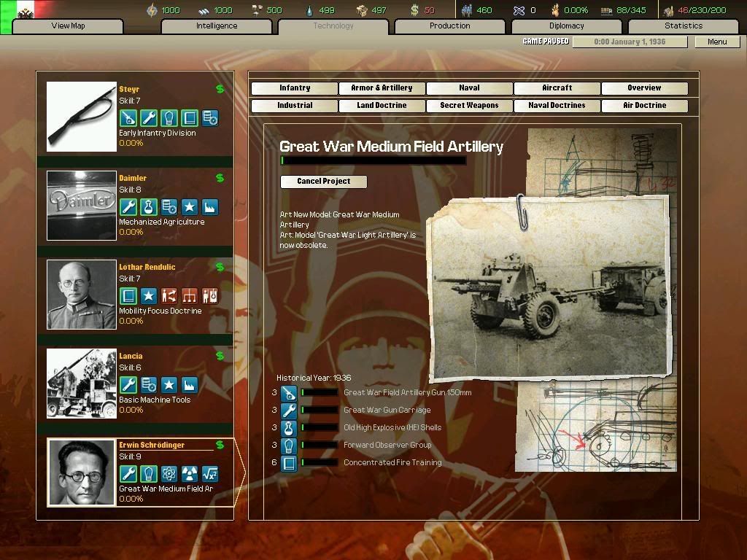Click the star icon in Lancia's row
This screenshot has height=560, width=747.
(169, 385)
